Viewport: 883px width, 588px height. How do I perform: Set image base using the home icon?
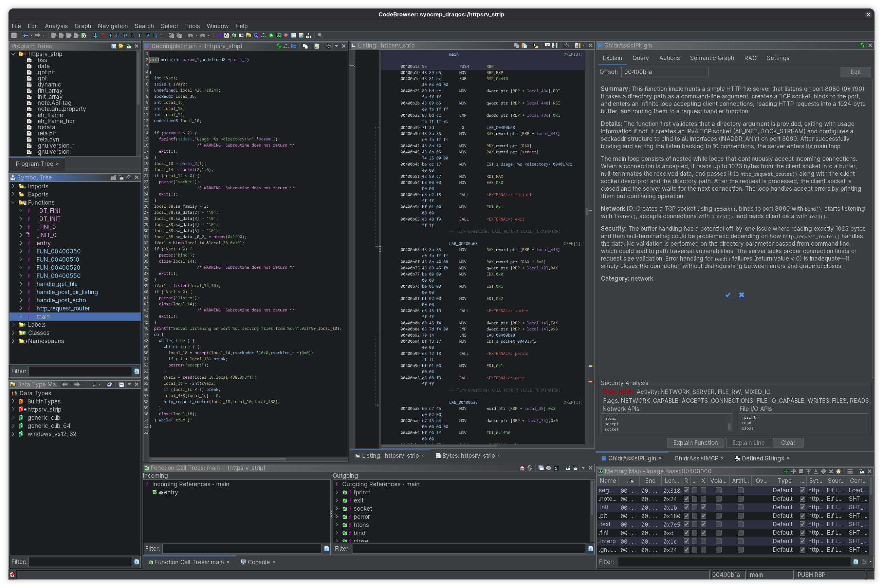click(839, 471)
